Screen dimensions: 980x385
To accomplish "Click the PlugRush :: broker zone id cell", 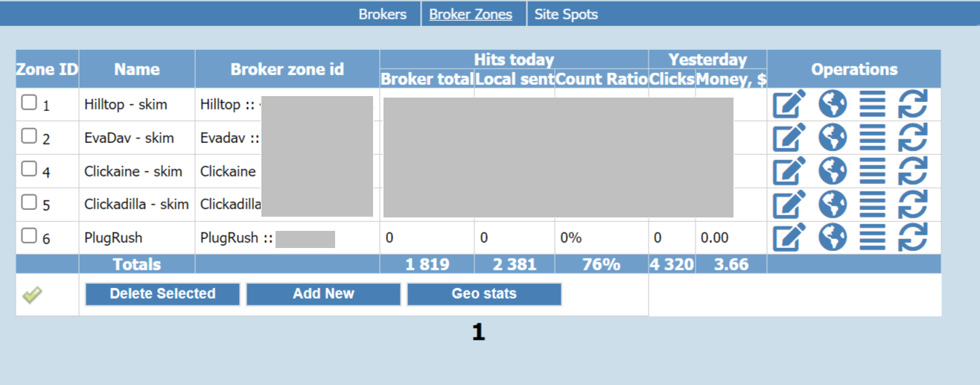I will point(287,238).
